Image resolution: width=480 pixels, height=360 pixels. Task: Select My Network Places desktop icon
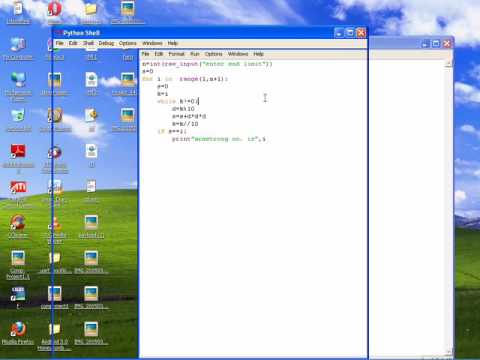coord(18,86)
